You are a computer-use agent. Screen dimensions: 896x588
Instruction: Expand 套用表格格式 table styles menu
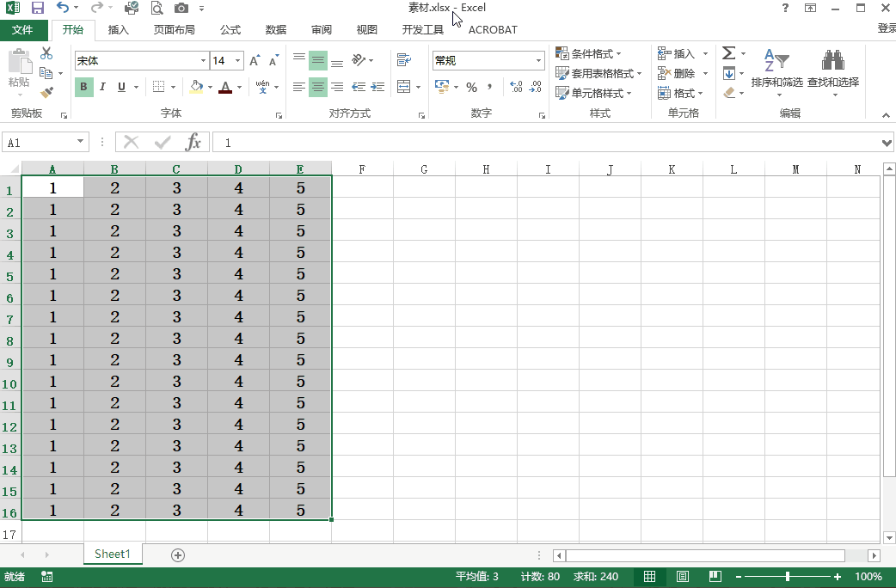(598, 74)
